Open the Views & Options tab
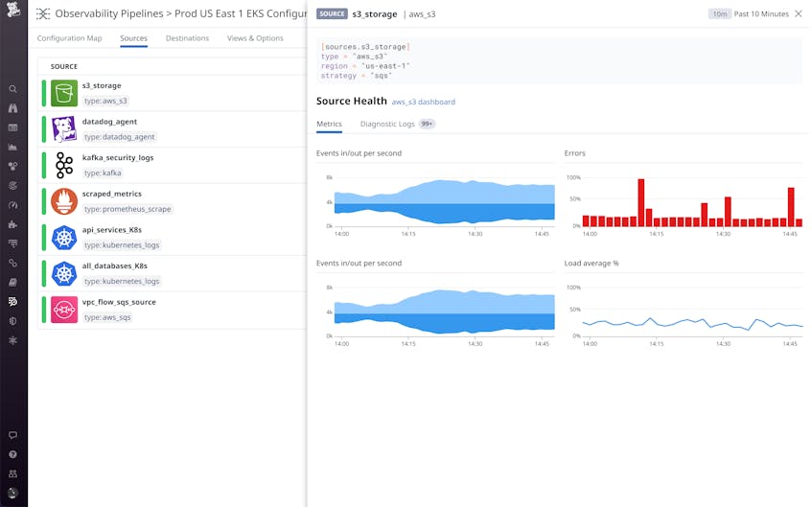Viewport: 812px width, 507px height. click(255, 38)
